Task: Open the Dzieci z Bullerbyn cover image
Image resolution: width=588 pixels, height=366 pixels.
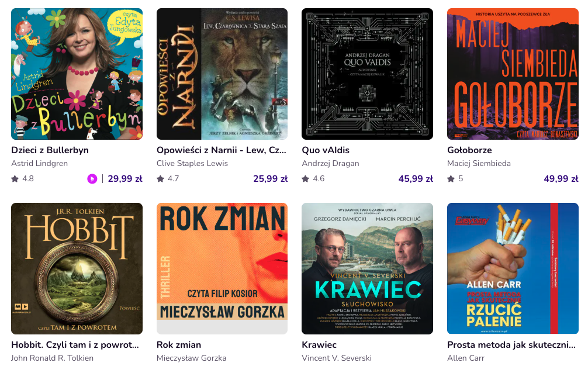Action: [x=77, y=74]
